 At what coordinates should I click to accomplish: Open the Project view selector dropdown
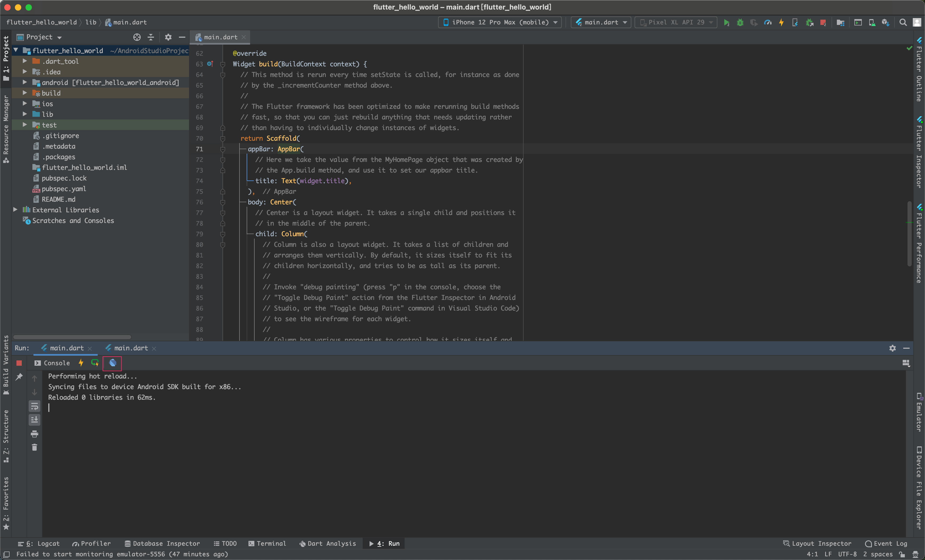pyautogui.click(x=39, y=37)
